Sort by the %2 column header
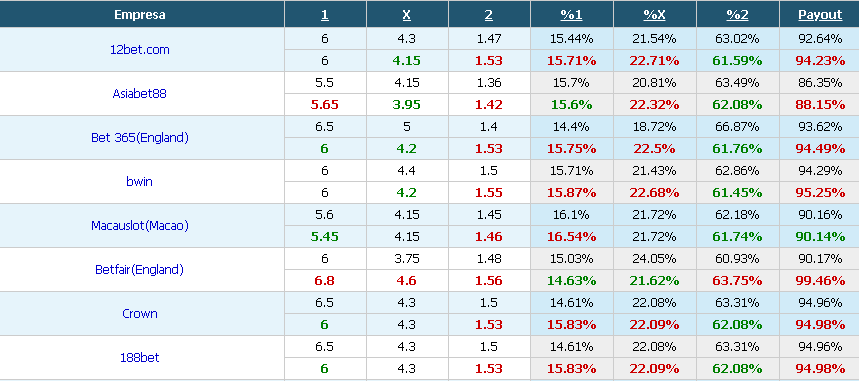 point(737,15)
